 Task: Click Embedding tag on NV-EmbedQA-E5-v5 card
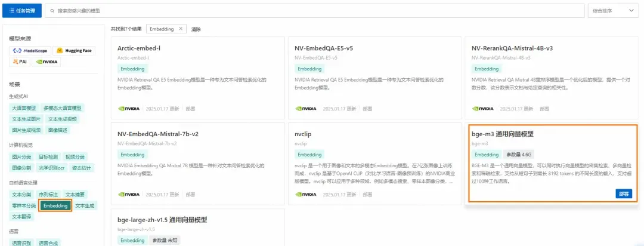click(x=309, y=69)
